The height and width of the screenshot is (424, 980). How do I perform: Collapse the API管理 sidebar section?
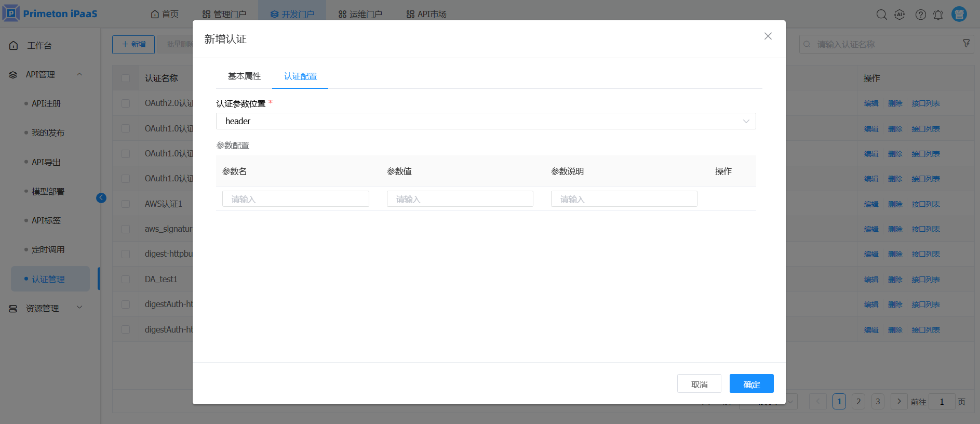pos(79,74)
